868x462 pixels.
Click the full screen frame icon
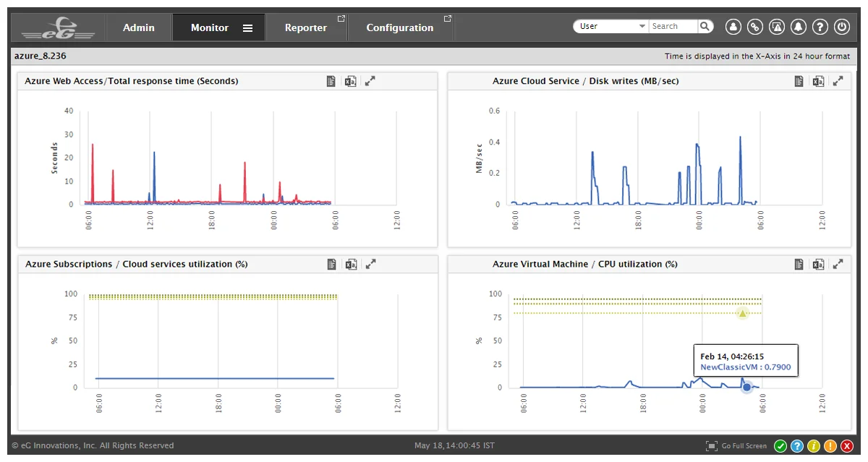click(x=712, y=446)
